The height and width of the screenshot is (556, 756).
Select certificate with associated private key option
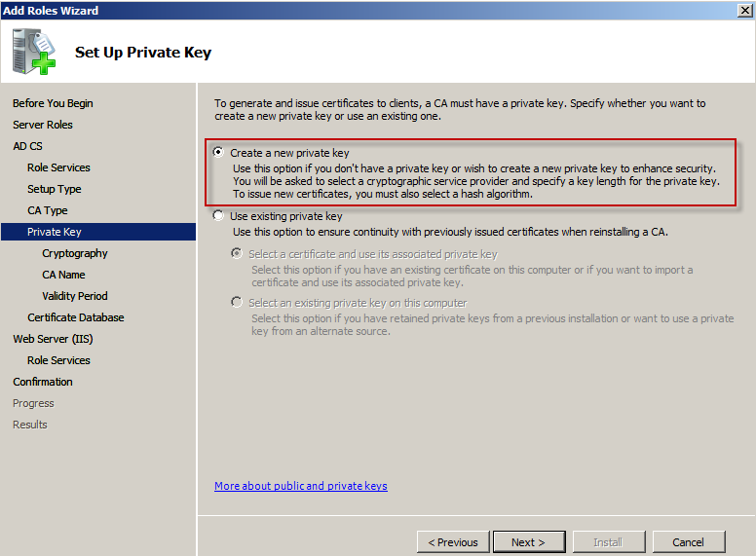coord(237,254)
